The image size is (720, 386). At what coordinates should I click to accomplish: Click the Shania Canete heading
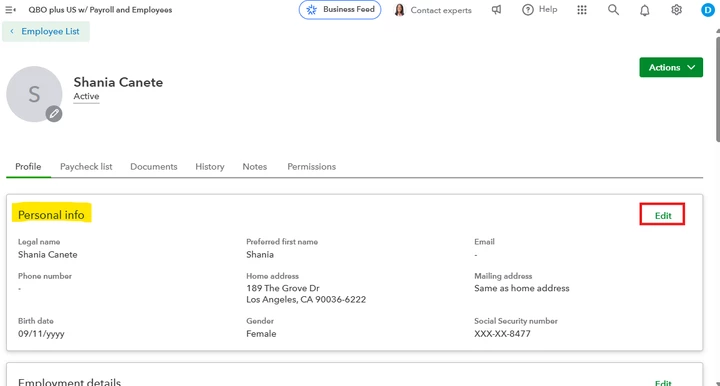point(118,82)
